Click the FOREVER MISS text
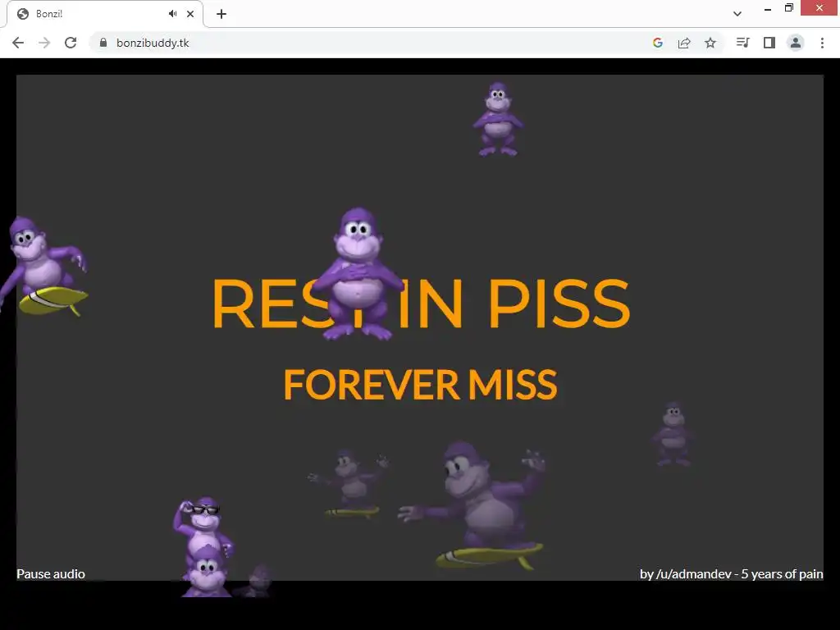 tap(421, 384)
